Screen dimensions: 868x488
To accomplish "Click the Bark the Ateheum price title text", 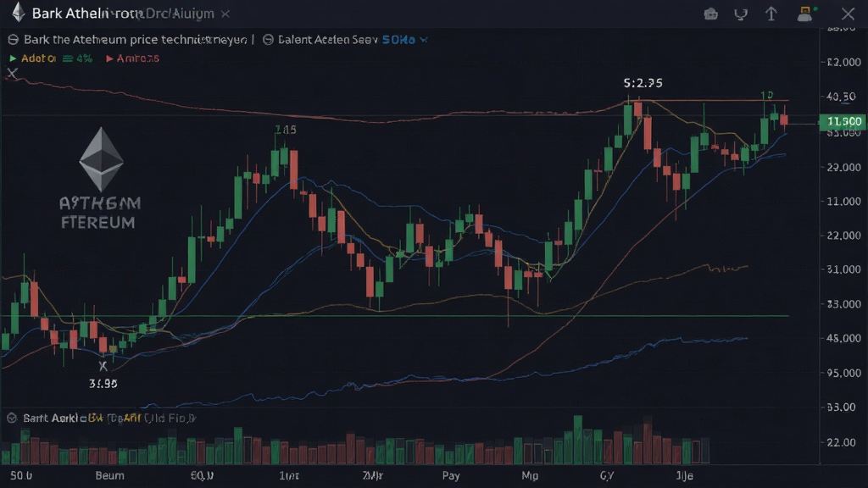I will [136, 40].
